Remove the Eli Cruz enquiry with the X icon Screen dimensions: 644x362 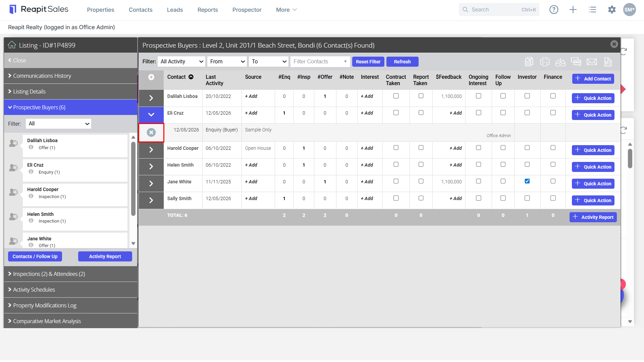coord(151,133)
